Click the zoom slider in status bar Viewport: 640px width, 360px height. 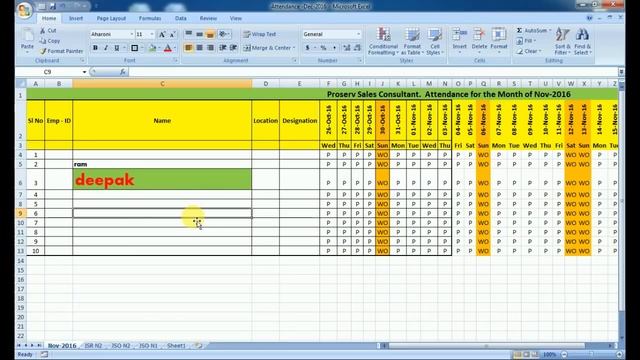click(x=592, y=354)
